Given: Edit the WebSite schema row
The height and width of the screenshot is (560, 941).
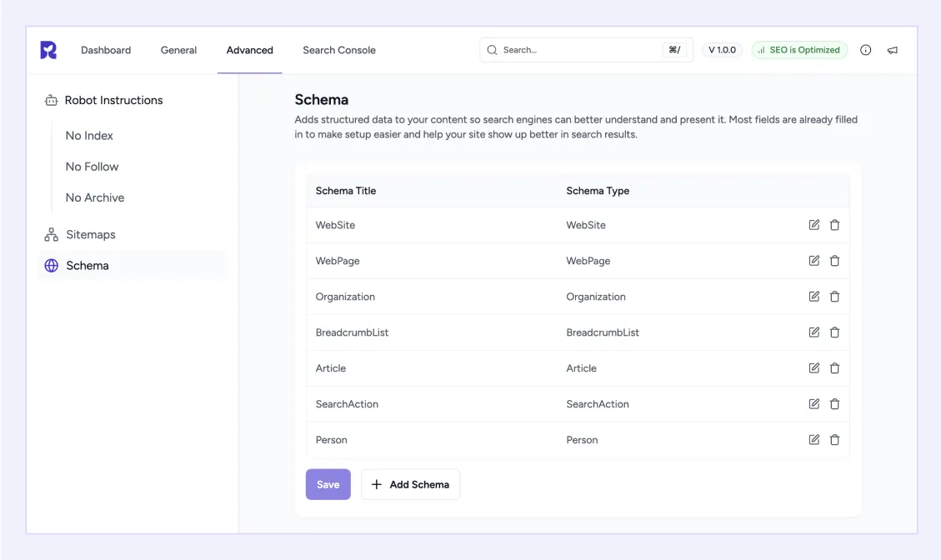Looking at the screenshot, I should [813, 225].
